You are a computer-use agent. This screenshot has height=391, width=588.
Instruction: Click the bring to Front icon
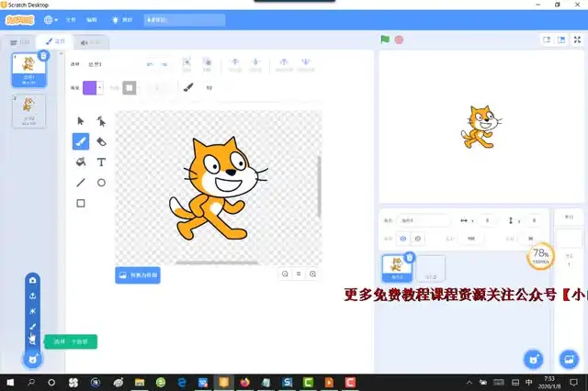point(284,64)
